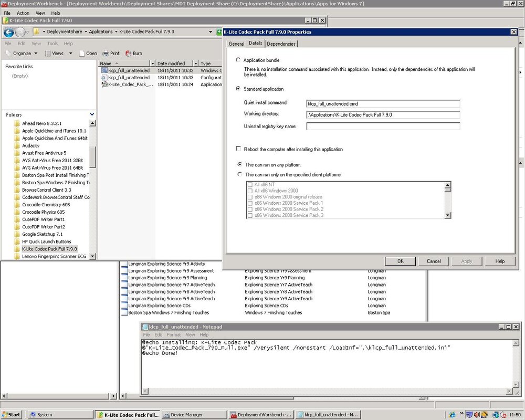The width and height of the screenshot is (525, 420).
Task: Click Cancel button in Properties dialog
Action: (x=434, y=261)
